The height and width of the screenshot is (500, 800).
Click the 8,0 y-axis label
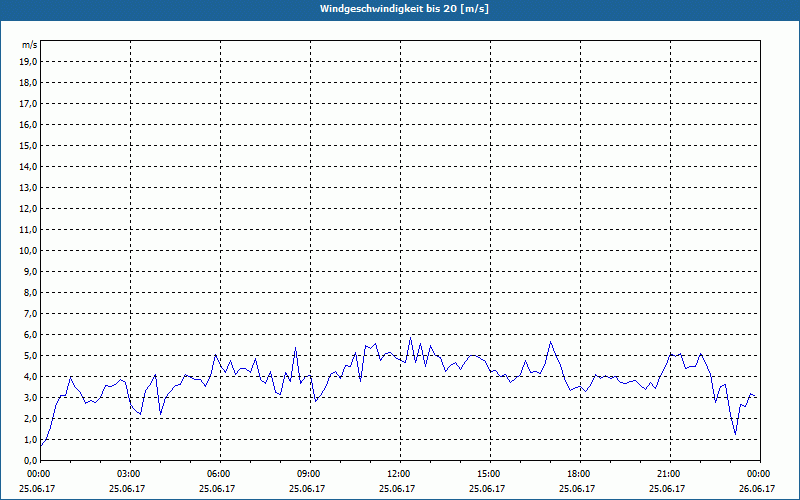[31, 293]
